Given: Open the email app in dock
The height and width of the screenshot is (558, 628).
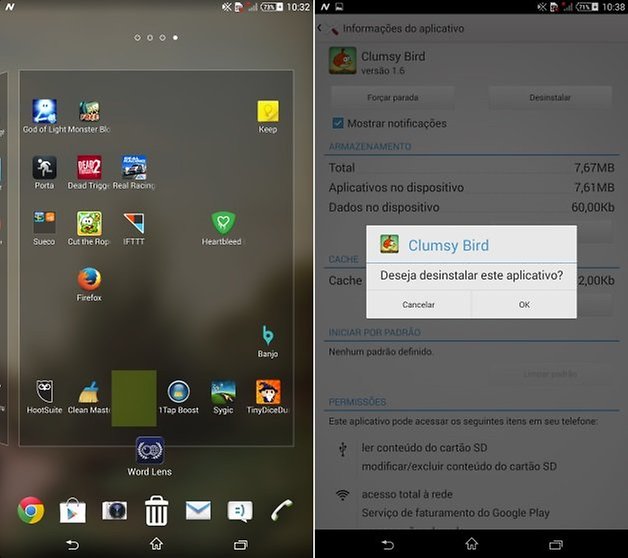Looking at the screenshot, I should click(198, 510).
